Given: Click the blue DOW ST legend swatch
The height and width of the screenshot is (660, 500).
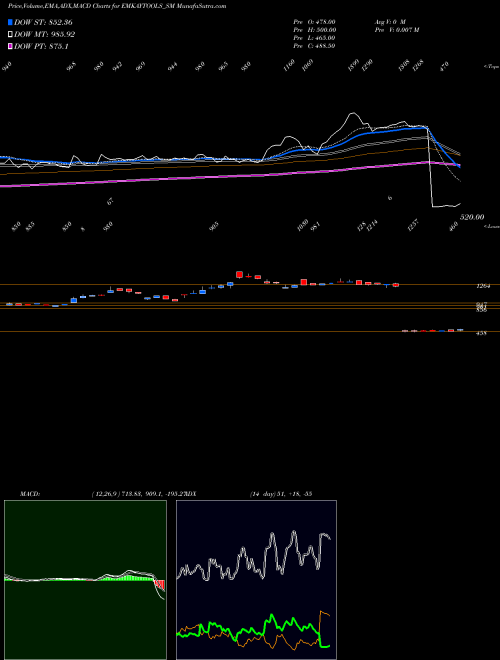Looking at the screenshot, I should click(x=10, y=22).
